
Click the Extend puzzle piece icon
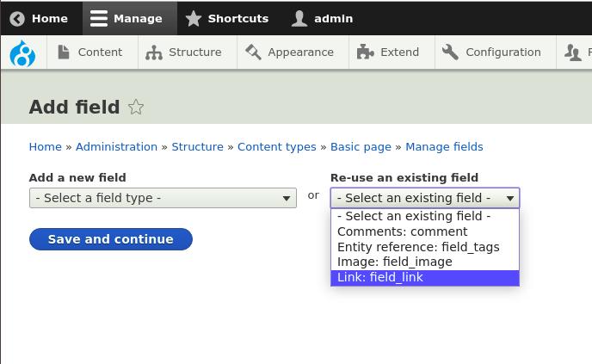(x=365, y=52)
